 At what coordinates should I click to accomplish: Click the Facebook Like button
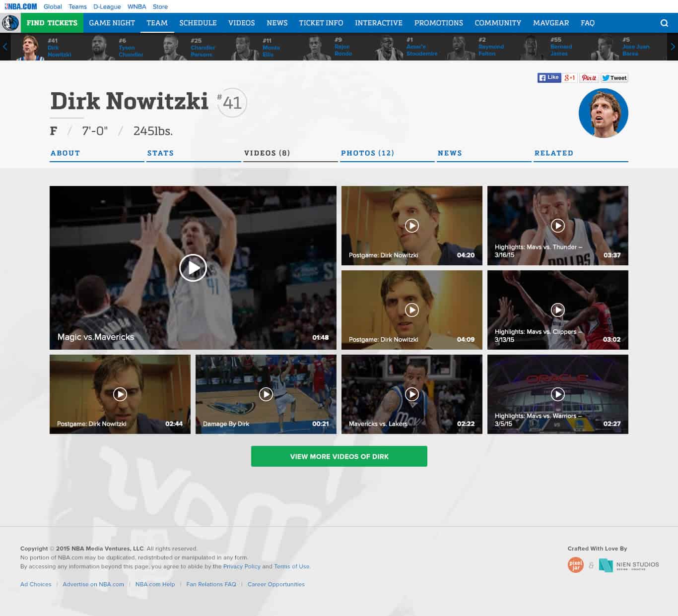(549, 77)
